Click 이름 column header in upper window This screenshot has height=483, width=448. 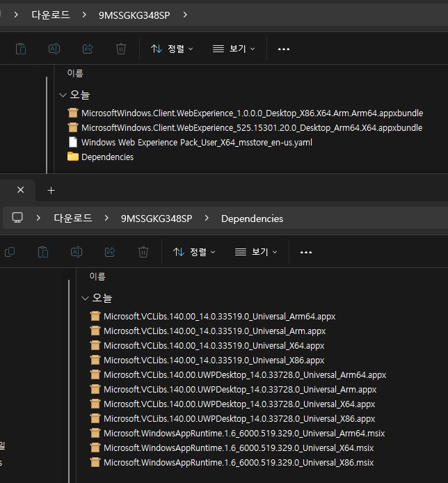(75, 73)
